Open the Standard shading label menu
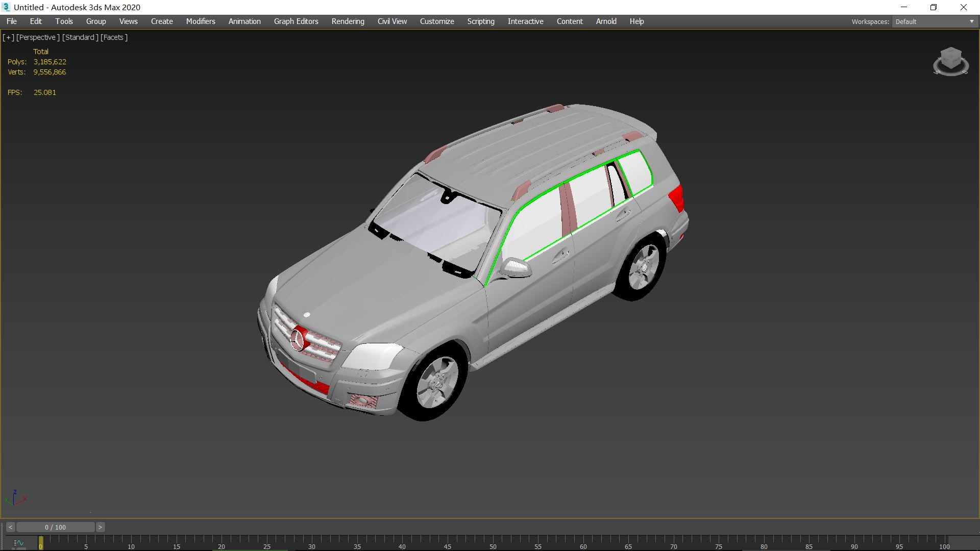 [x=80, y=37]
